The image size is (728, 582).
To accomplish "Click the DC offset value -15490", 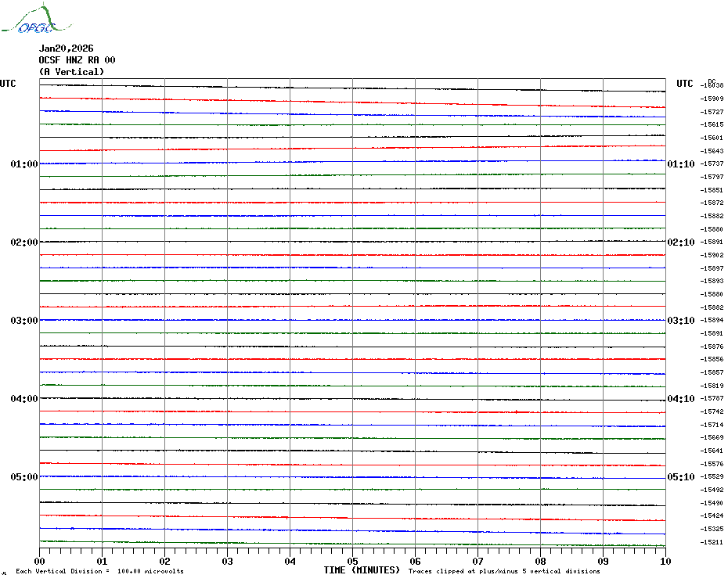I will (712, 503).
